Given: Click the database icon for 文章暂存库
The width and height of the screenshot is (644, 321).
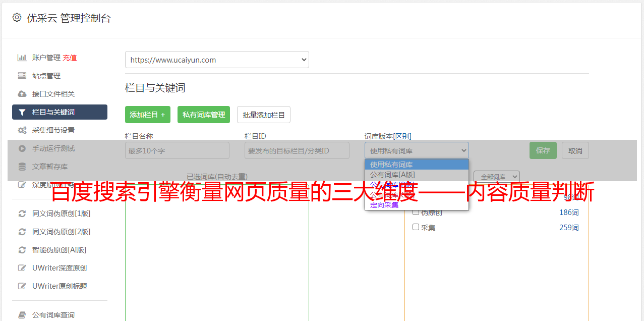Looking at the screenshot, I should click(22, 167).
